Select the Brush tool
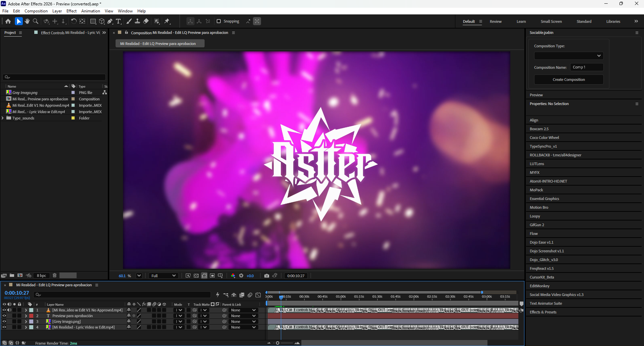The width and height of the screenshot is (644, 346). coord(129,21)
